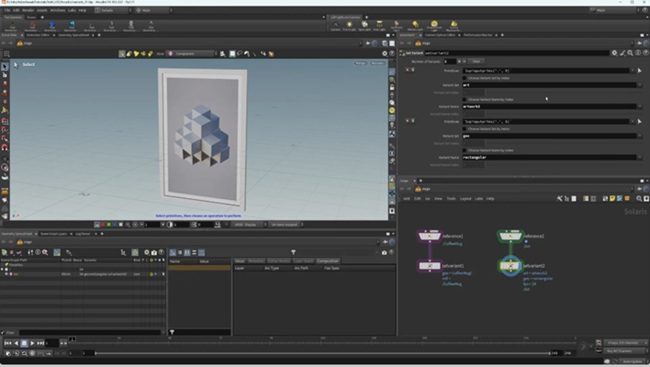Toggle the Persp button in viewport corner
This screenshot has height=367, width=650.
tap(361, 63)
